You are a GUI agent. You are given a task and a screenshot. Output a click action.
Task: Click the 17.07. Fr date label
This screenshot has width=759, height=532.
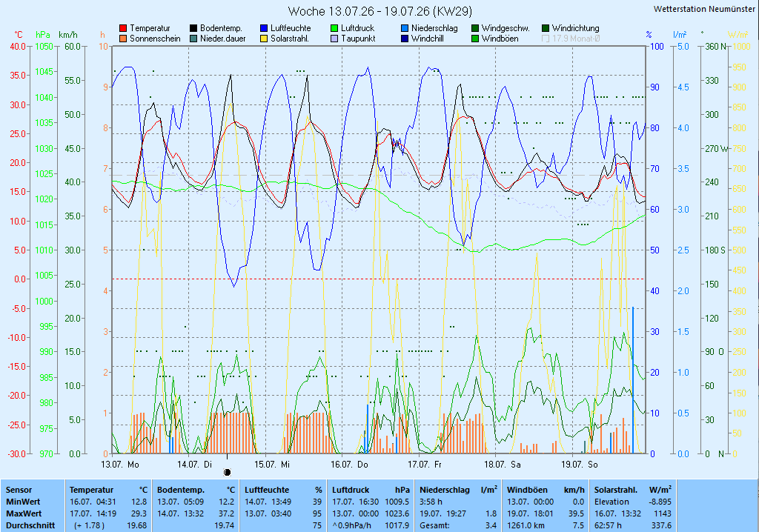click(425, 465)
